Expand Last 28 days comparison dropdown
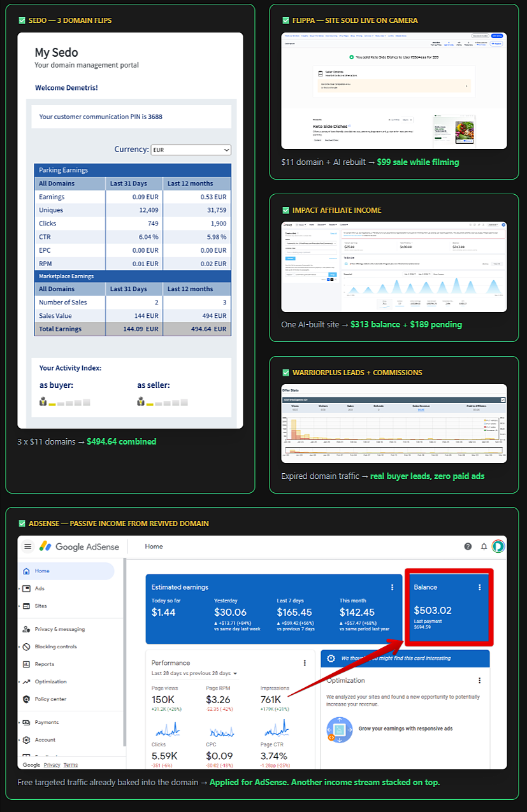Screen dimensions: 527x812 point(235,674)
